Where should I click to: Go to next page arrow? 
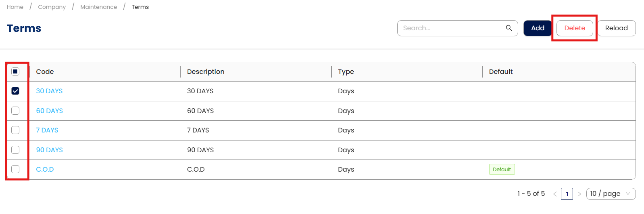(x=579, y=194)
